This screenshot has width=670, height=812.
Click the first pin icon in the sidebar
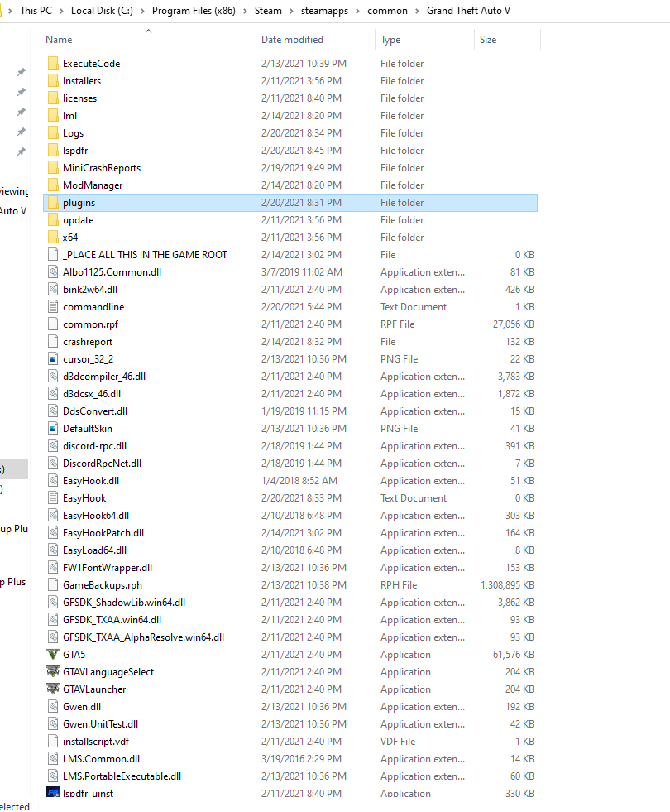[22, 72]
